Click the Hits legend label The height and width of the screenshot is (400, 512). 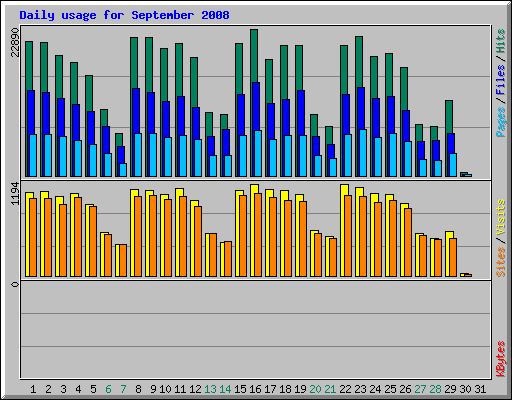tap(501, 41)
